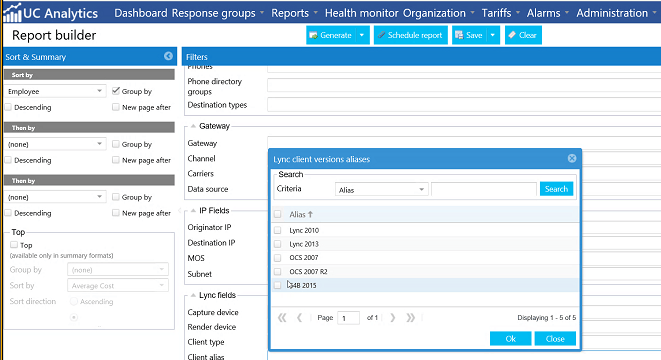Check the S4B 2015 alias
The image size is (661, 360).
(277, 285)
